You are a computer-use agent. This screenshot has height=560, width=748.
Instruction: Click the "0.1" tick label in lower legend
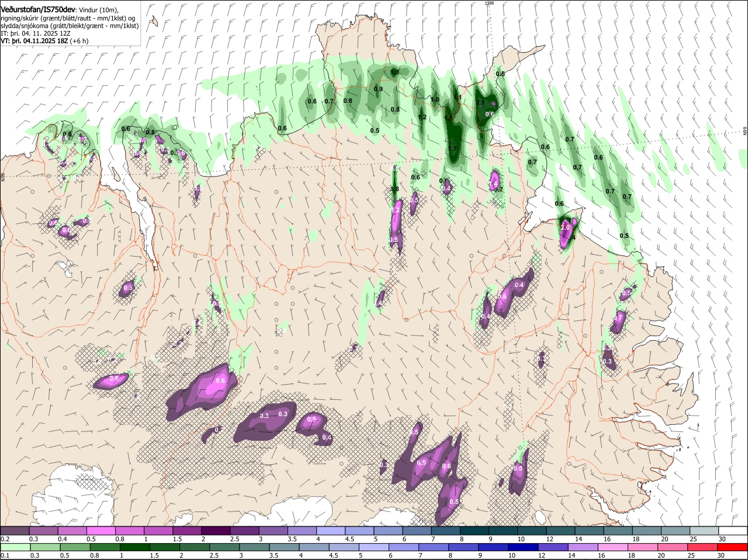5,555
